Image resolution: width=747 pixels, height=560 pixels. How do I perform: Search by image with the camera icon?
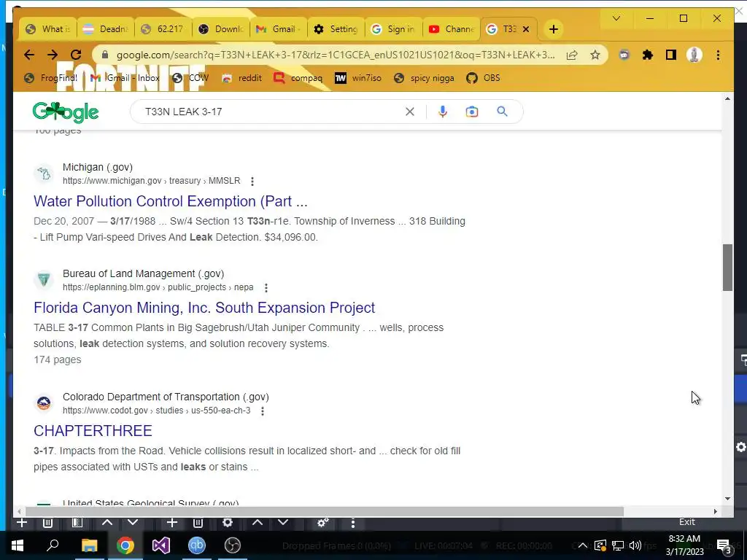(x=472, y=112)
